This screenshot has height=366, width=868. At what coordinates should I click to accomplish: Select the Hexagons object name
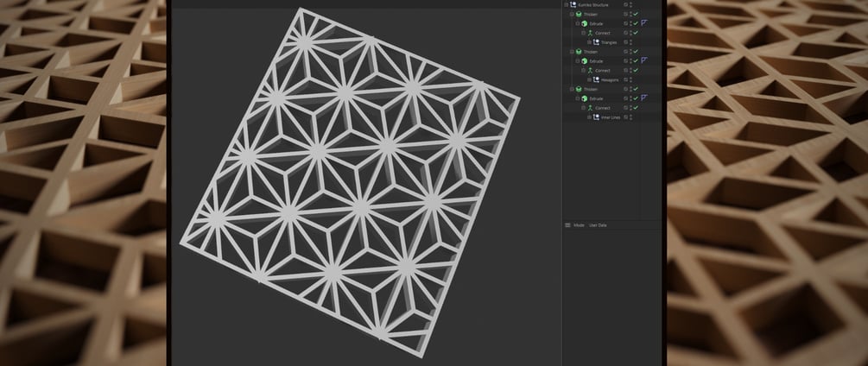point(610,79)
